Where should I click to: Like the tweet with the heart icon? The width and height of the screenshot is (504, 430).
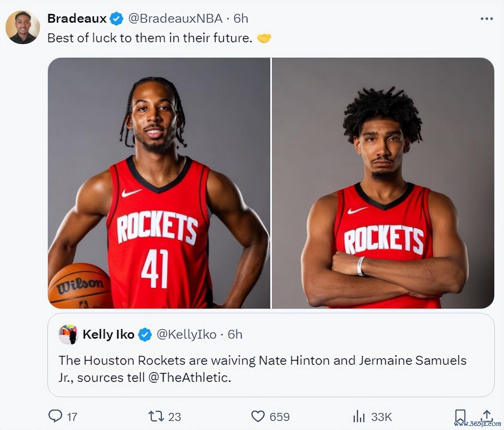[258, 416]
